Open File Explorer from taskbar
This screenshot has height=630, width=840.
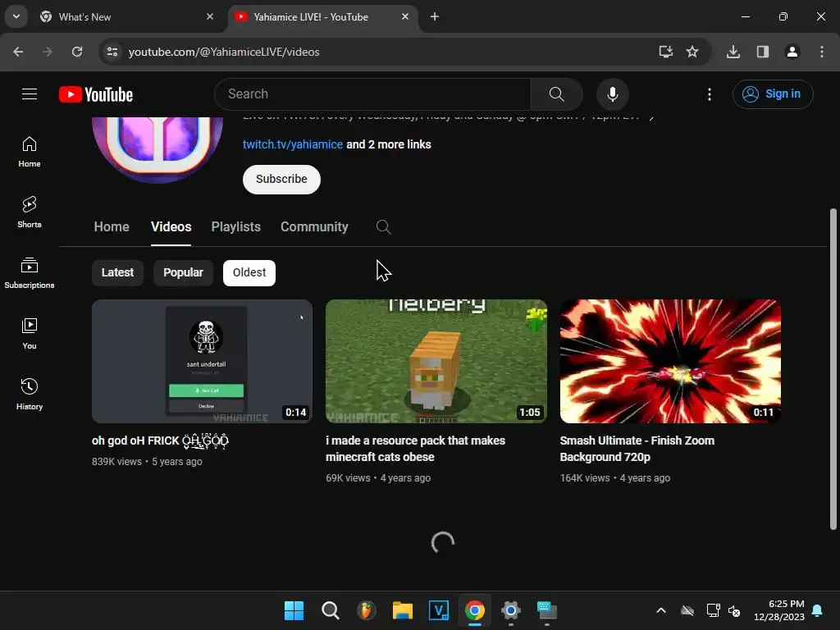pyautogui.click(x=402, y=610)
